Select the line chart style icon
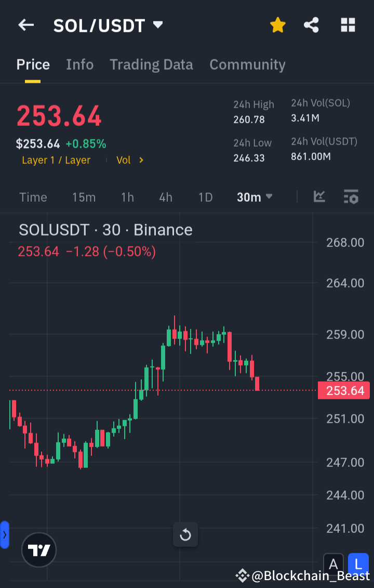 coord(319,197)
